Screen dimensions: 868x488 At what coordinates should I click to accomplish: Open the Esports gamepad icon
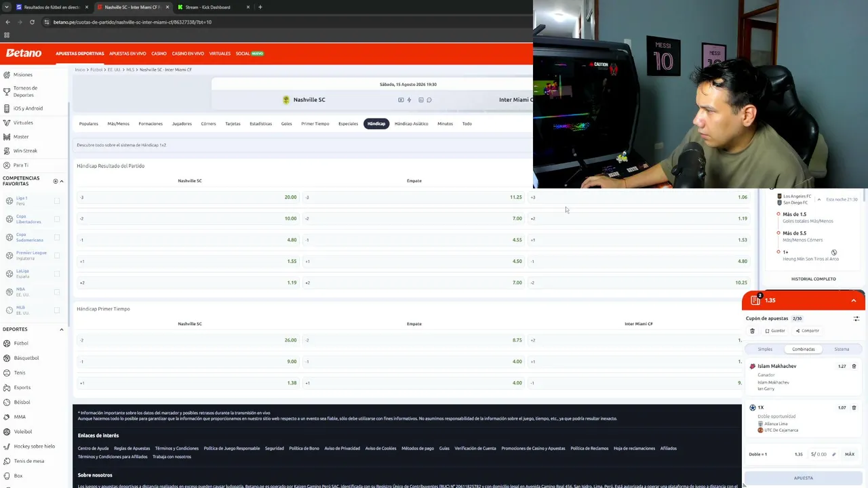7,388
